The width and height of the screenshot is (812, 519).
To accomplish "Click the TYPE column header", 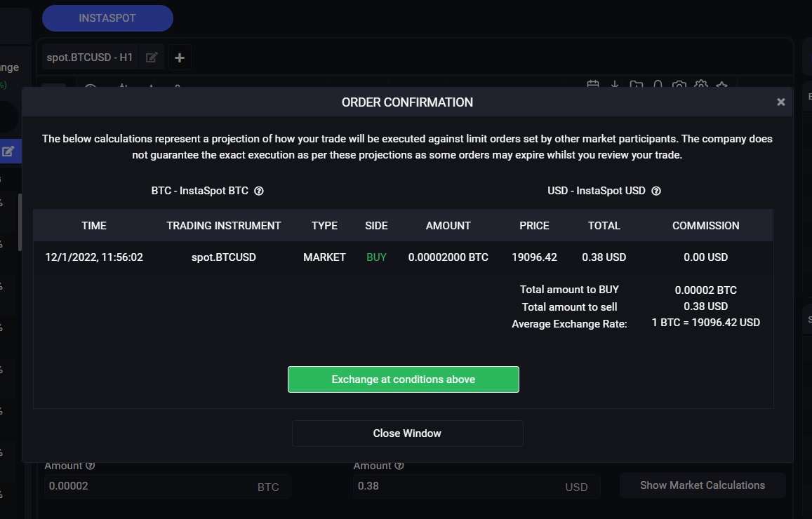I will point(324,226).
